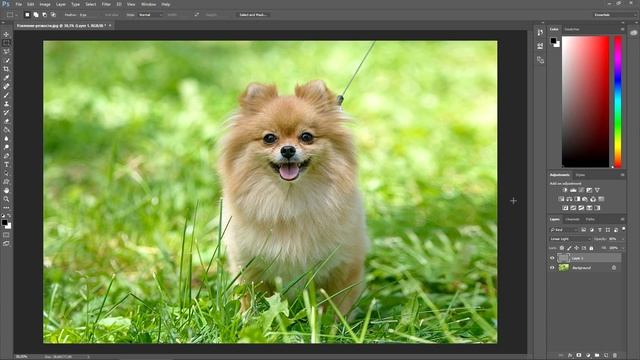Select the Eyedropper tool
The height and width of the screenshot is (360, 640).
click(x=6, y=78)
